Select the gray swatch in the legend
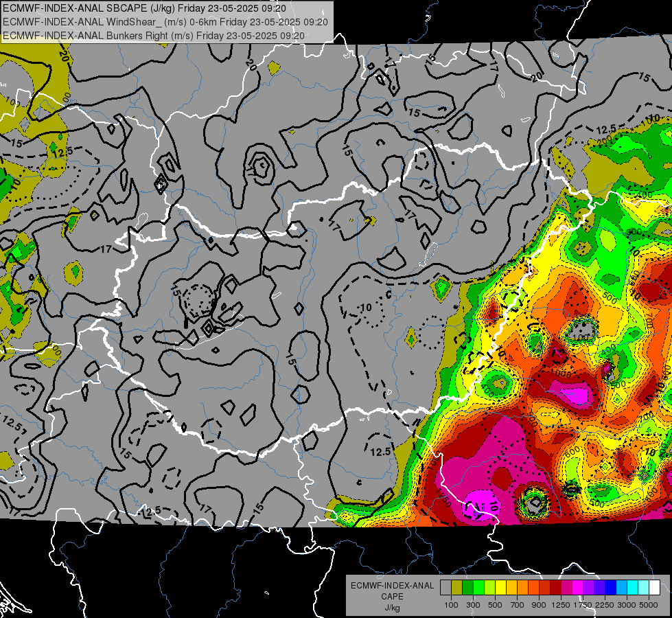Viewport: 672px width, 618px height. tap(445, 588)
